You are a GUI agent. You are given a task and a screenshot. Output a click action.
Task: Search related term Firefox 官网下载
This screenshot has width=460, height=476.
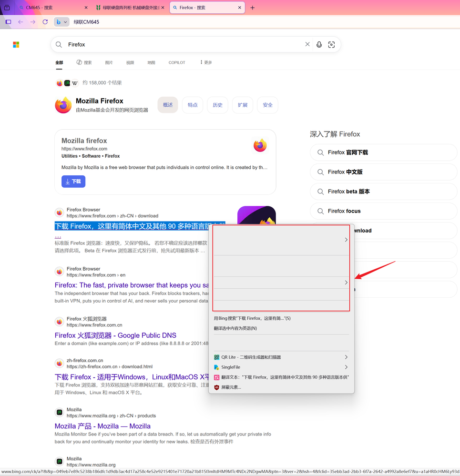pyautogui.click(x=383, y=152)
